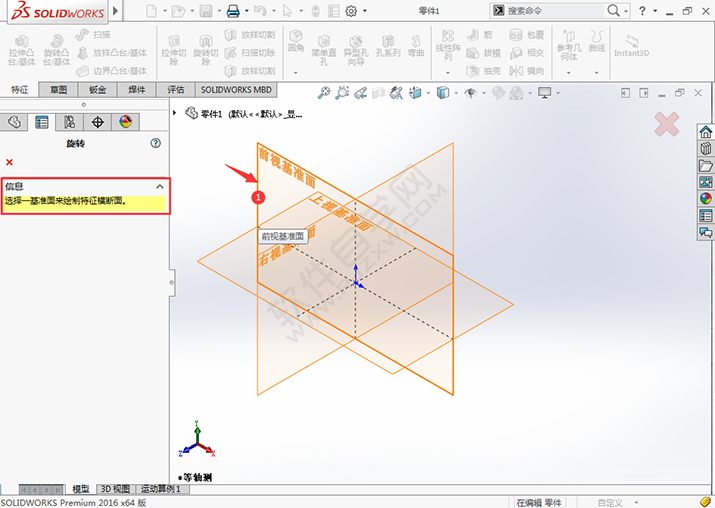Open the FeatureManager design tree tab

click(14, 122)
